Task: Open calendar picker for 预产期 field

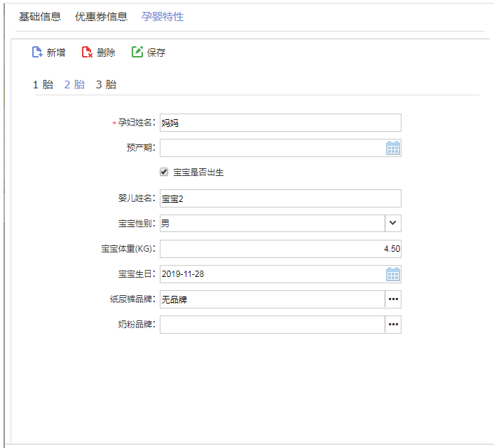Action: 393,148
